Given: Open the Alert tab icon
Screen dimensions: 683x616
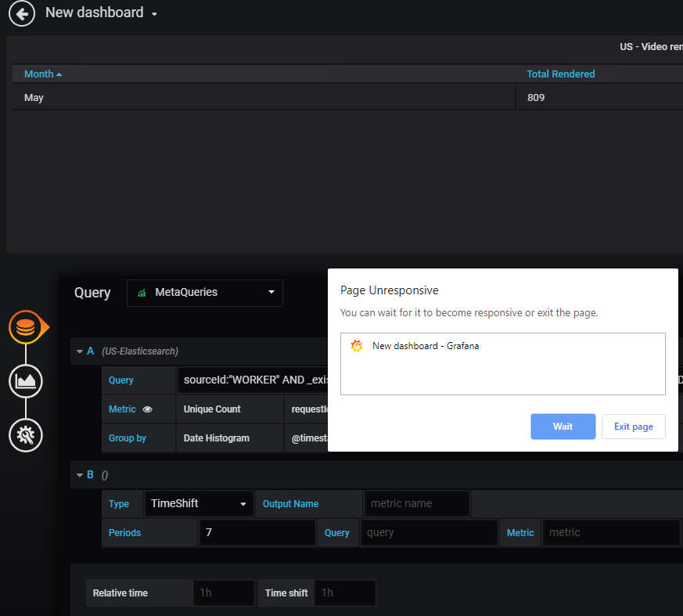Looking at the screenshot, I should (x=26, y=435).
